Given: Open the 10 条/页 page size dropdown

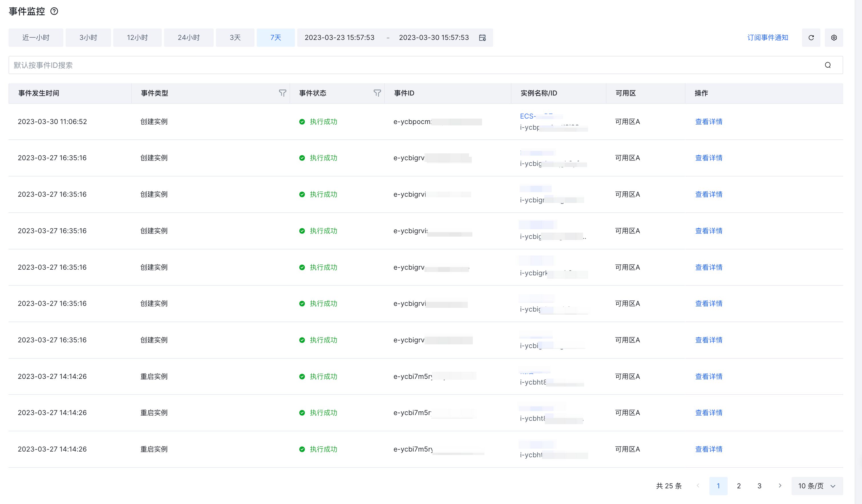Looking at the screenshot, I should pos(817,486).
